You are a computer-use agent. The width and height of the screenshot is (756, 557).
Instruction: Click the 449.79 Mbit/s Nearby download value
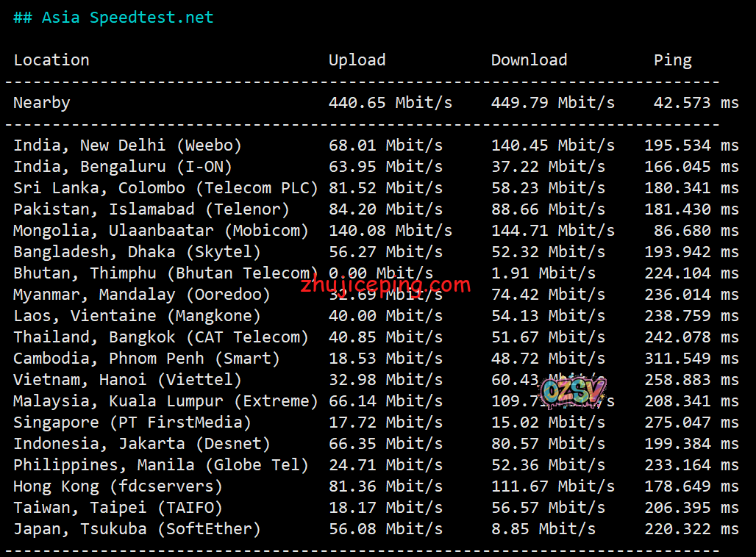(x=552, y=103)
